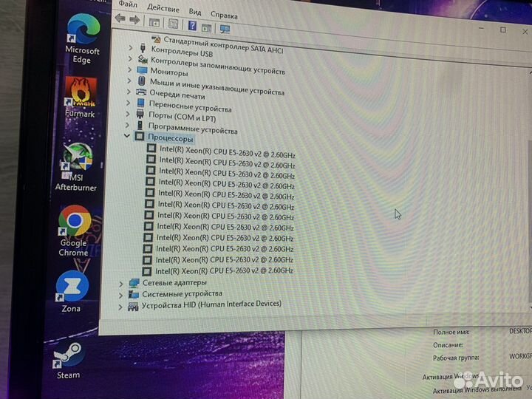The height and width of the screenshot is (399, 532).
Task: Click Описание label in System window
Action: pyautogui.click(x=448, y=345)
